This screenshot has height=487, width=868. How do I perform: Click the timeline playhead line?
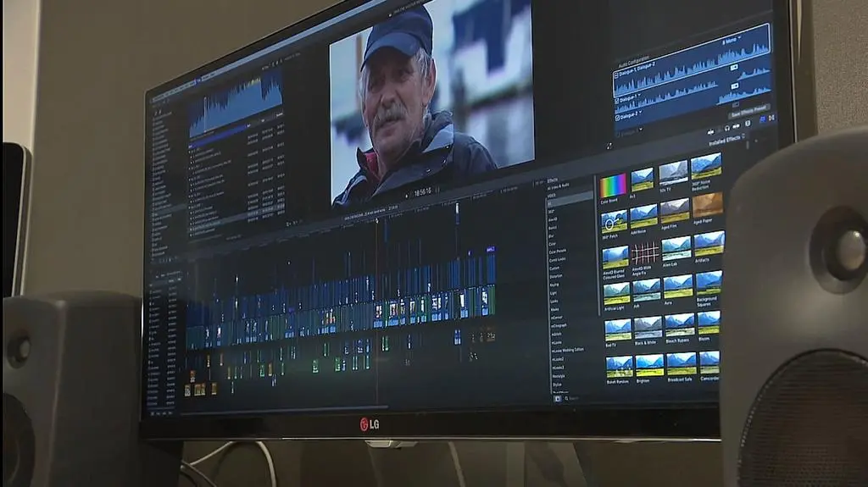(x=377, y=310)
